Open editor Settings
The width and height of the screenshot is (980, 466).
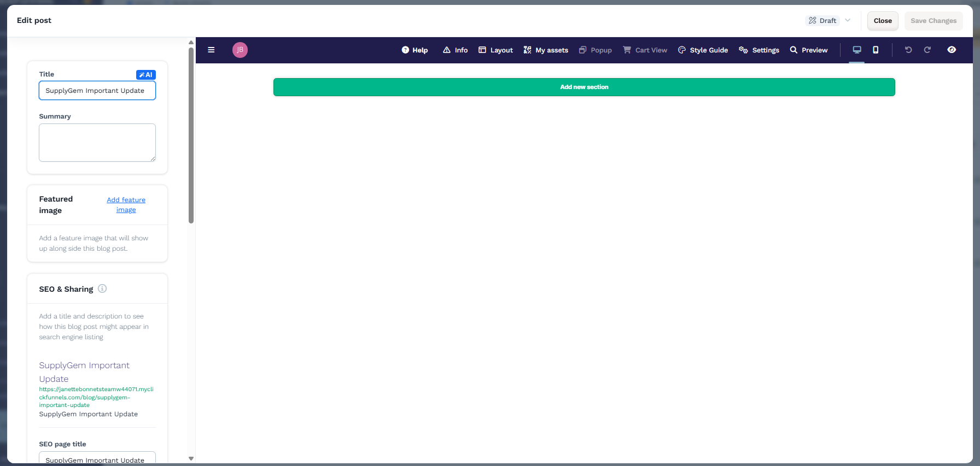click(x=759, y=50)
